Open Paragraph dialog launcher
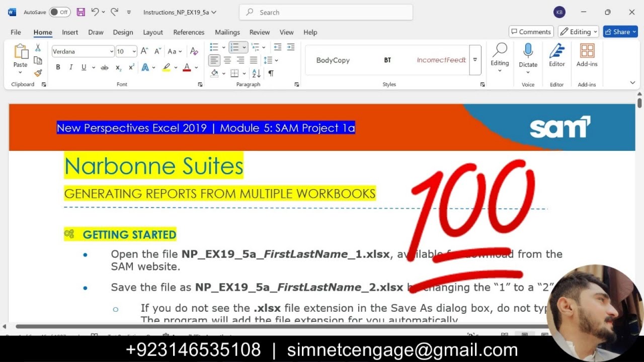Screen dimensions: 644x362 297,84
